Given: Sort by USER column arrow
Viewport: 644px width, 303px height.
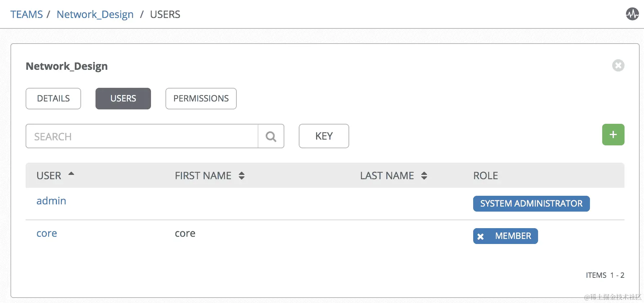Looking at the screenshot, I should pyautogui.click(x=71, y=174).
